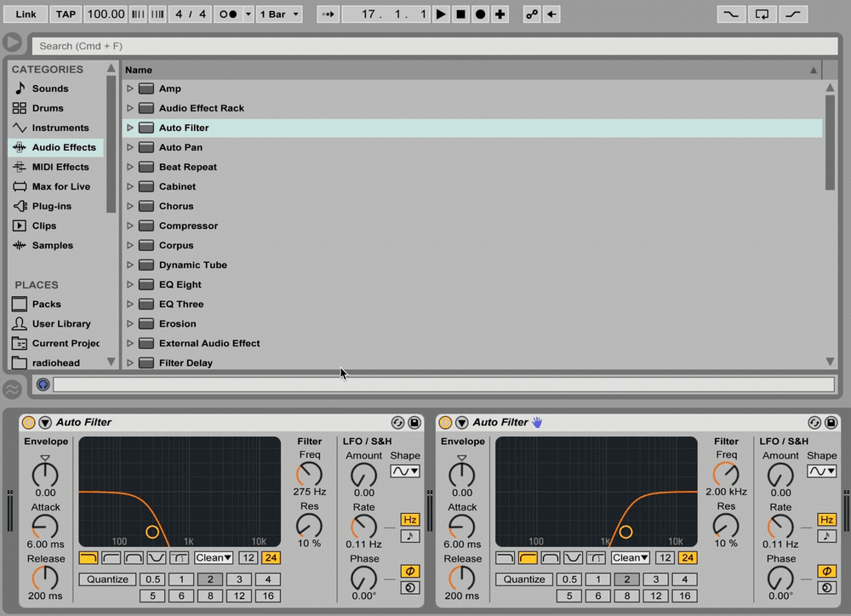Expand the Audio Effect Rack folder
Image resolution: width=851 pixels, height=616 pixels.
coord(129,108)
